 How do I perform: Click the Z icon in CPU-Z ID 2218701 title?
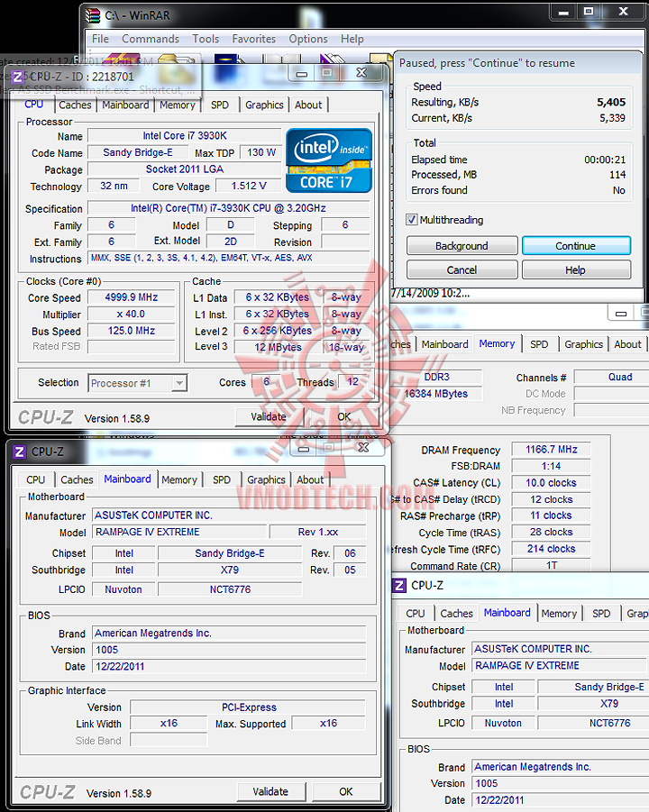coord(17,78)
